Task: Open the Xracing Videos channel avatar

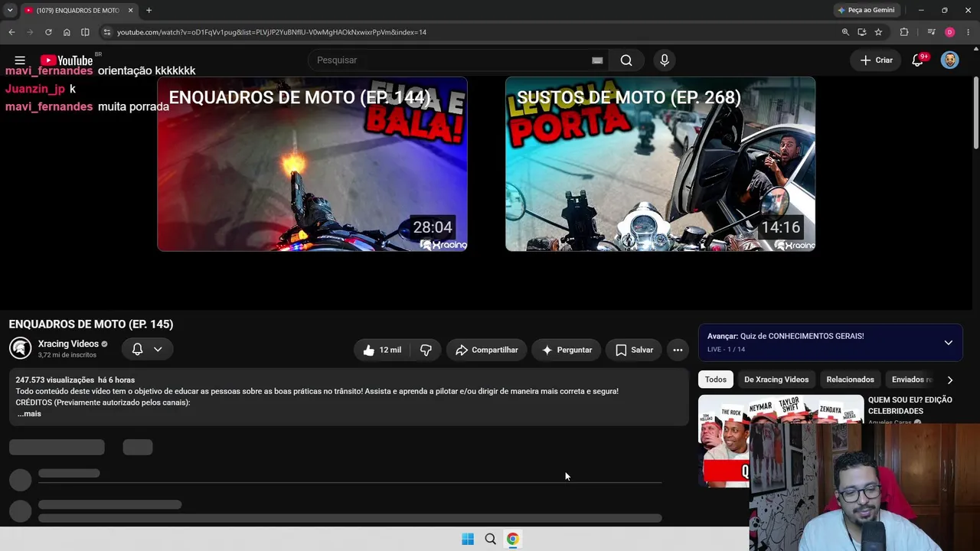Action: pos(20,348)
